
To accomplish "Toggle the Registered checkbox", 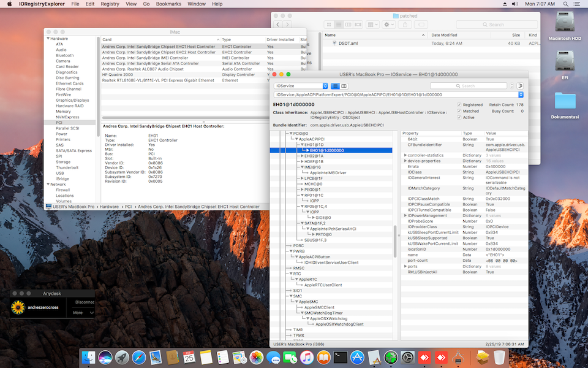I will point(459,105).
